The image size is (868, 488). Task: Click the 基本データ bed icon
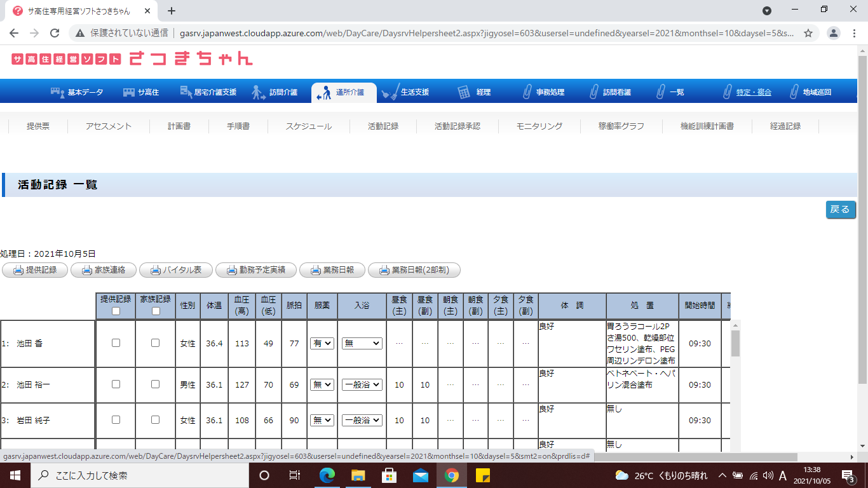(x=58, y=92)
